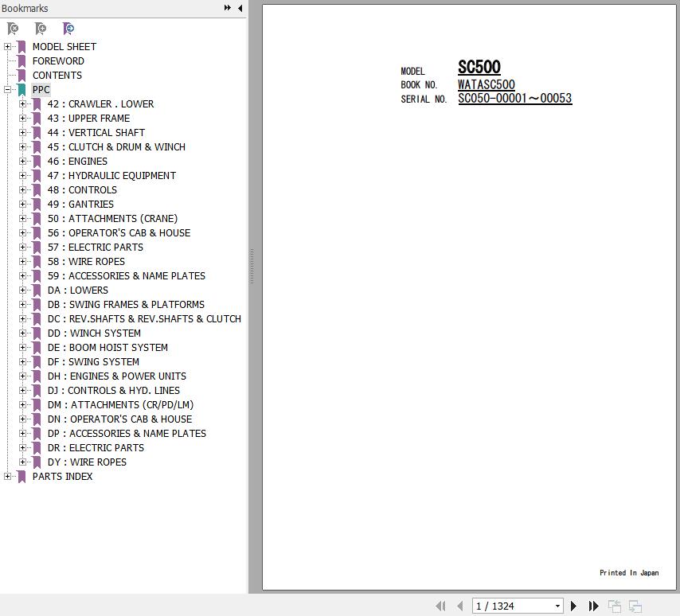This screenshot has width=680, height=616.
Task: Select the PPC bookmark
Action: pyautogui.click(x=41, y=90)
